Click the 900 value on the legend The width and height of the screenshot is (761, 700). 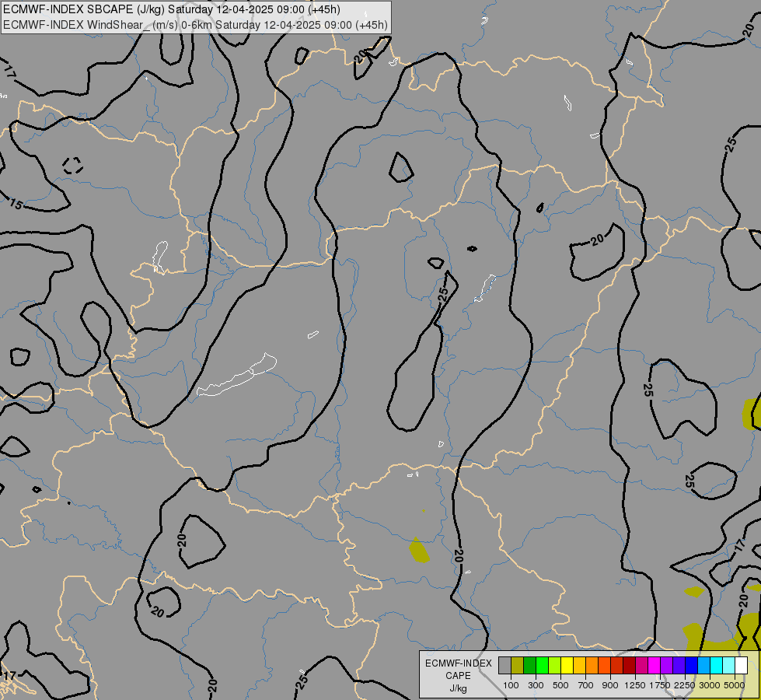[x=610, y=685]
